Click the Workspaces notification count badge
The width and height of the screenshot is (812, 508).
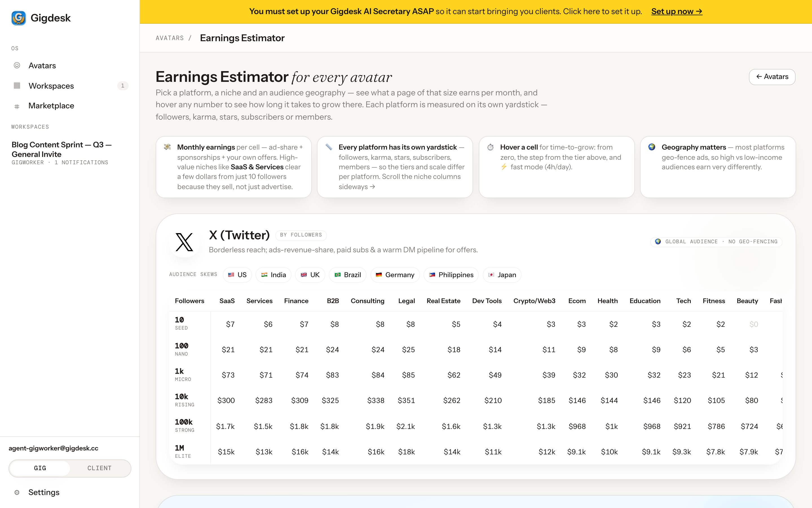[x=123, y=86]
